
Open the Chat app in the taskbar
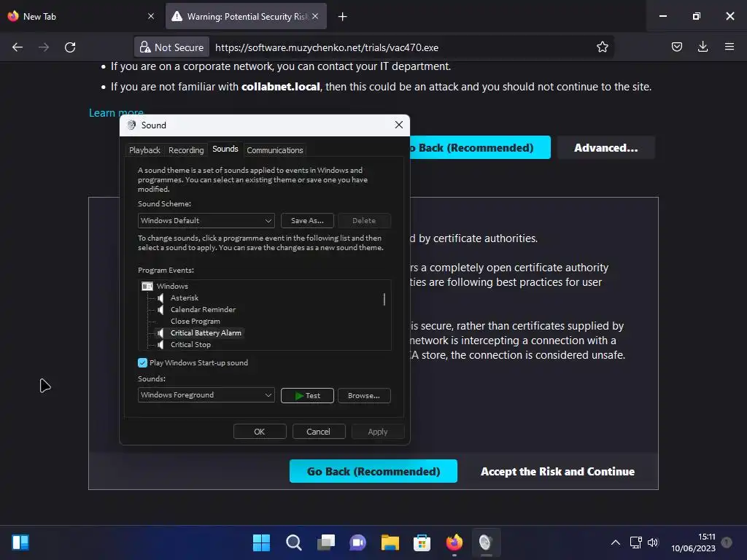(x=357, y=542)
